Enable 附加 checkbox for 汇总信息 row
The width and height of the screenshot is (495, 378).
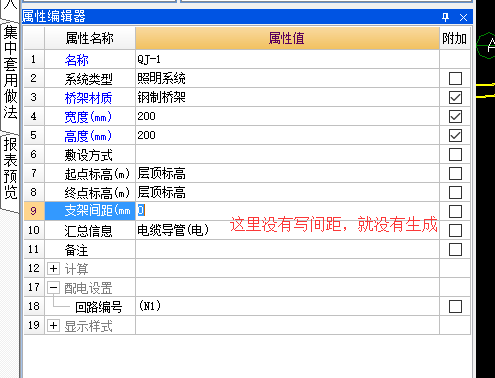[455, 231]
